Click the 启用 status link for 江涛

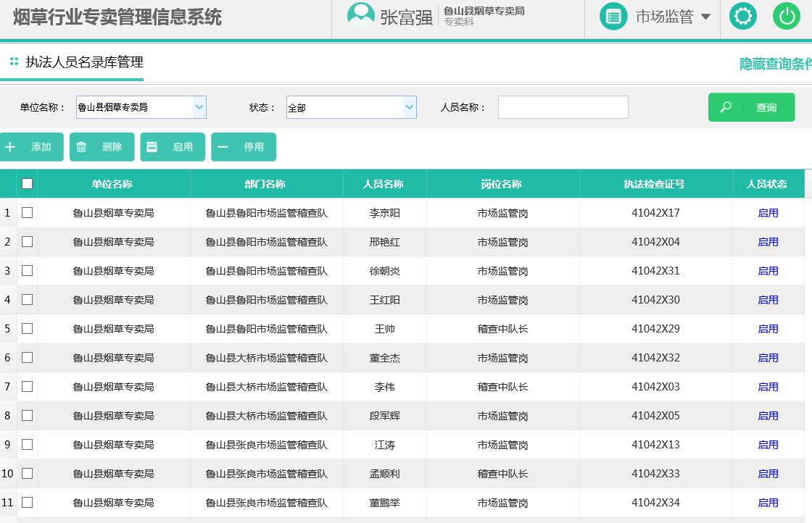(768, 444)
